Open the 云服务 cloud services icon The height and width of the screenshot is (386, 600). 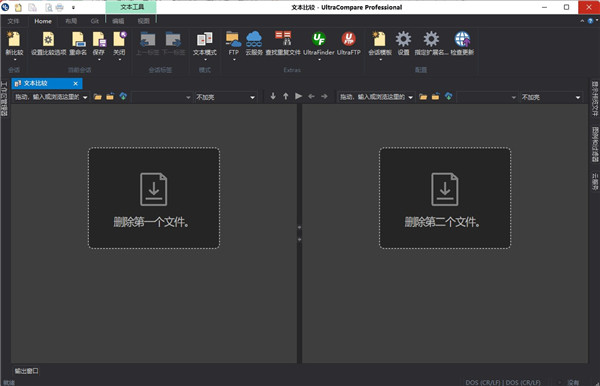pyautogui.click(x=254, y=39)
